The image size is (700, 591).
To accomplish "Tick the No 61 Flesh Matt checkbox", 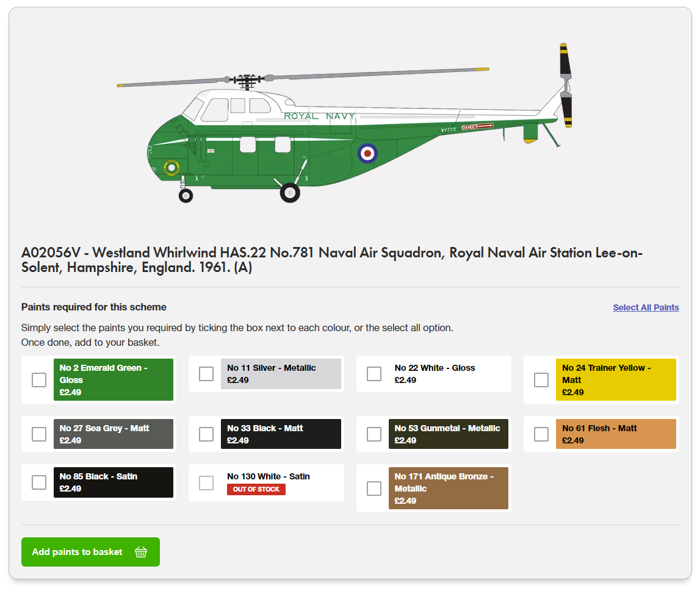I will click(541, 434).
